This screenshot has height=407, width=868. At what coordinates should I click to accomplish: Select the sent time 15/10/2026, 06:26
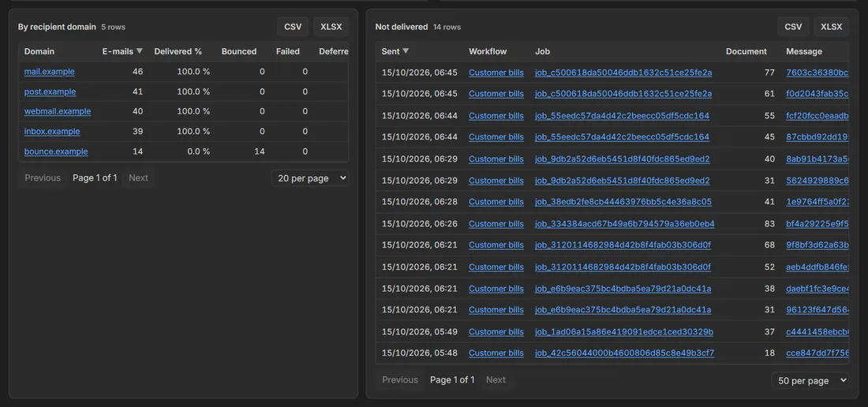(x=420, y=224)
